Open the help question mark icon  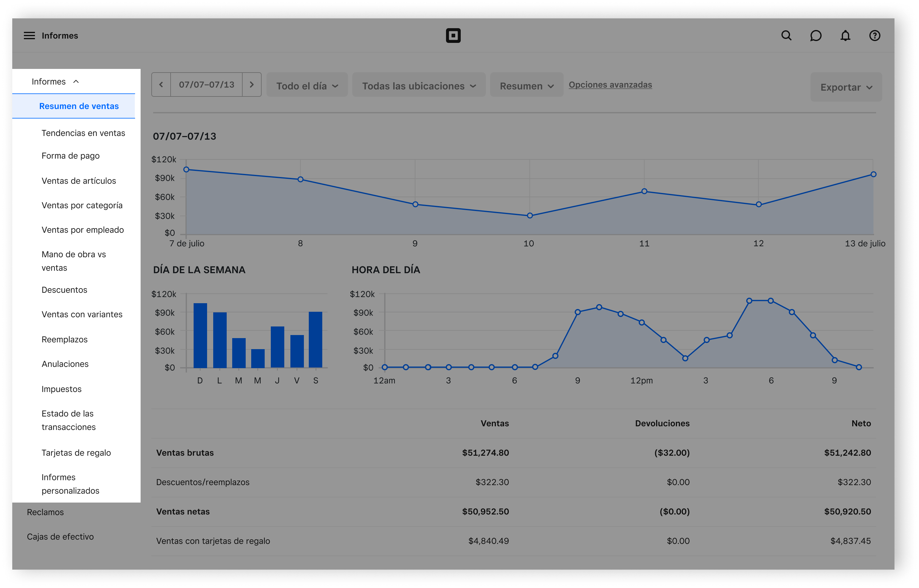pos(875,36)
